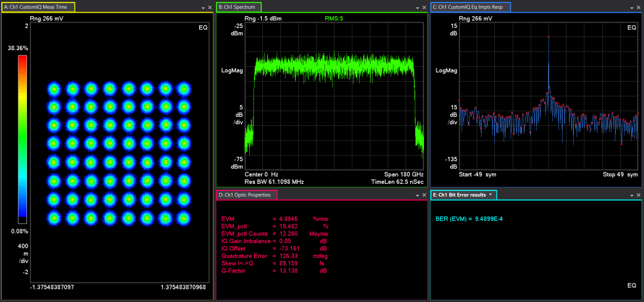Click LogMag format label in Eq Impls Resp
Viewport: 644px width, 302px height.
click(447, 70)
